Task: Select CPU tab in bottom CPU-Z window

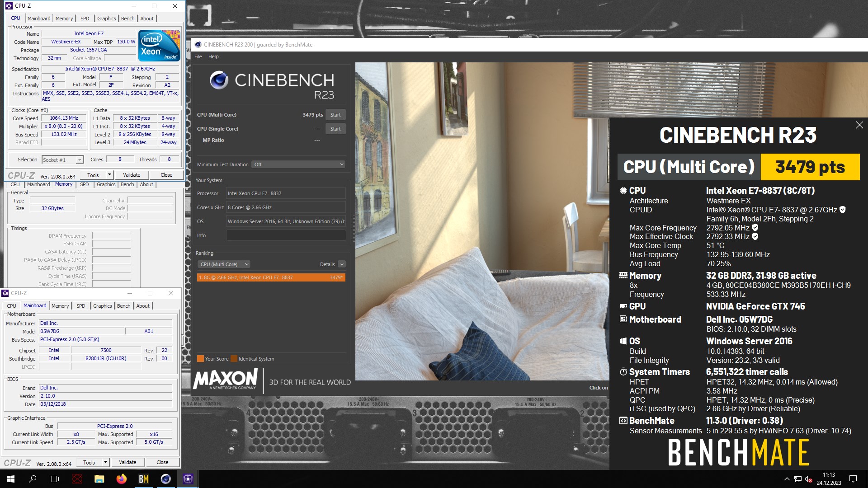Action: click(x=12, y=306)
